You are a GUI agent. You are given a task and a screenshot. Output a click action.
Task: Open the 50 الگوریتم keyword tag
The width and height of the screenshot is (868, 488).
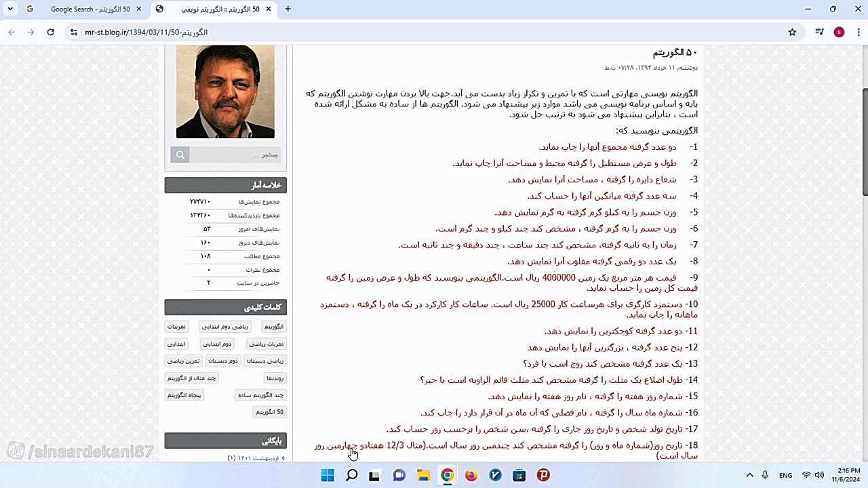269,412
